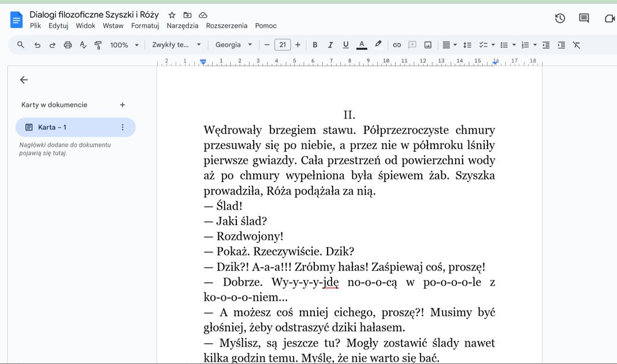Toggle italic formatting
The height and width of the screenshot is (364, 617).
pos(330,45)
